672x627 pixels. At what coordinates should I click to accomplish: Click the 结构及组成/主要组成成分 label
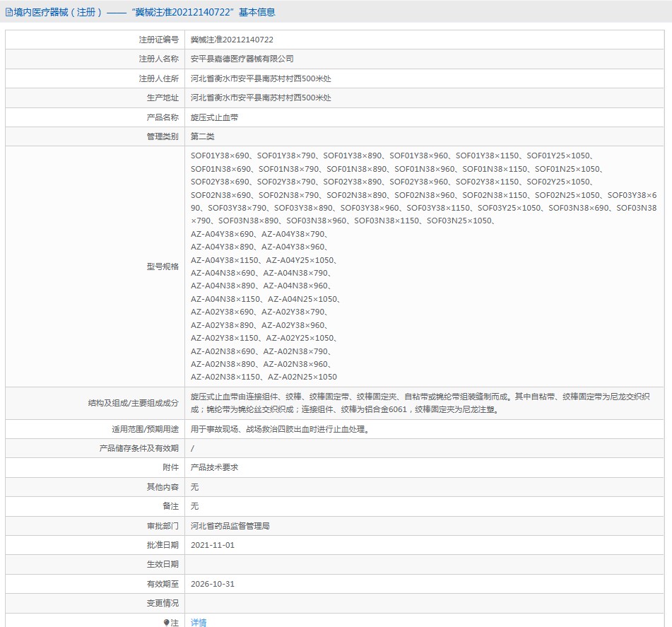pos(134,403)
